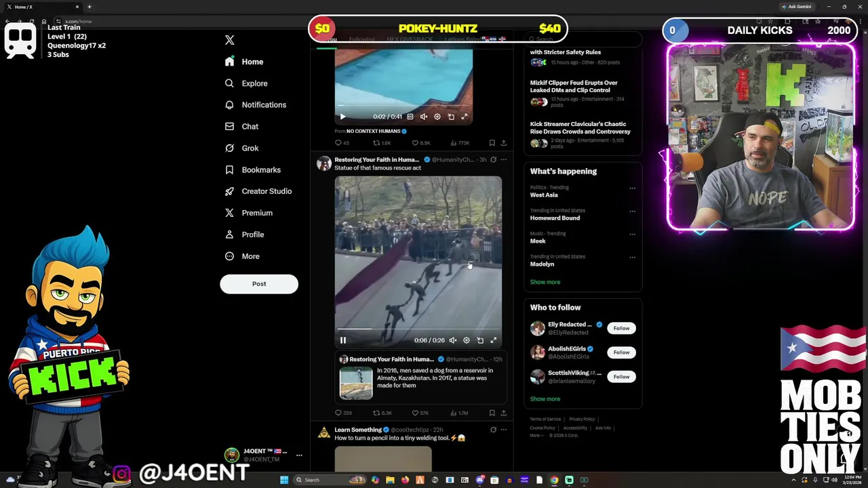868x488 pixels.
Task: Bookmark the pool video post
Action: [492, 143]
